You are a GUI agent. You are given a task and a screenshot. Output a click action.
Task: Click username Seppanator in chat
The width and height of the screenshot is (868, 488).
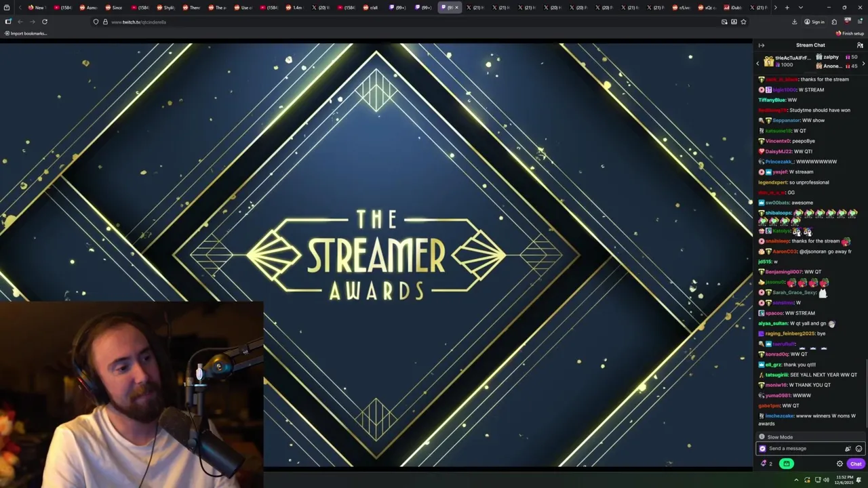[786, 121]
